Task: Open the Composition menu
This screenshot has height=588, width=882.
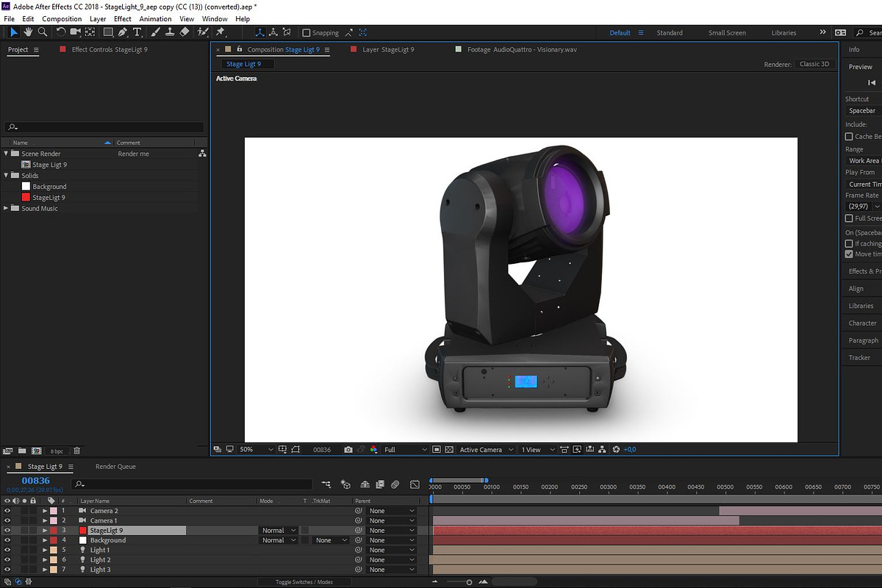Action: pyautogui.click(x=62, y=19)
